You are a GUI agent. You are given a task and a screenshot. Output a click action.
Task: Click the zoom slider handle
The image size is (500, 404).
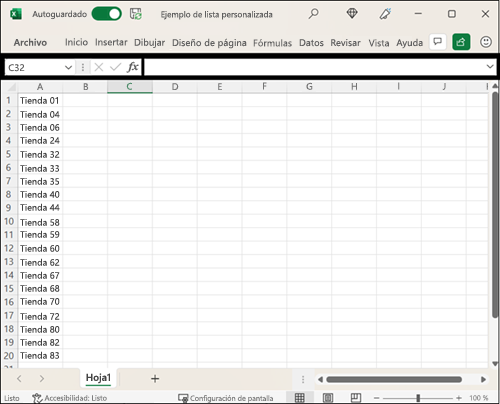pos(418,398)
